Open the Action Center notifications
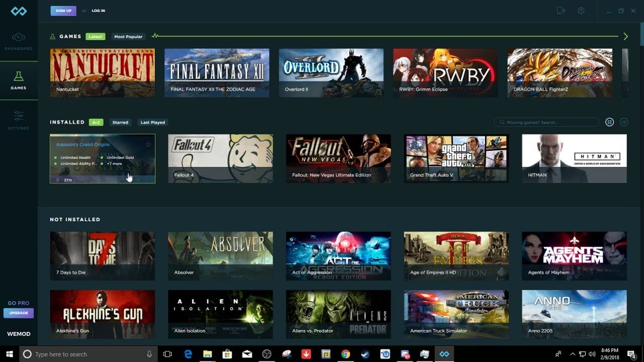The width and height of the screenshot is (644, 362). (x=631, y=354)
